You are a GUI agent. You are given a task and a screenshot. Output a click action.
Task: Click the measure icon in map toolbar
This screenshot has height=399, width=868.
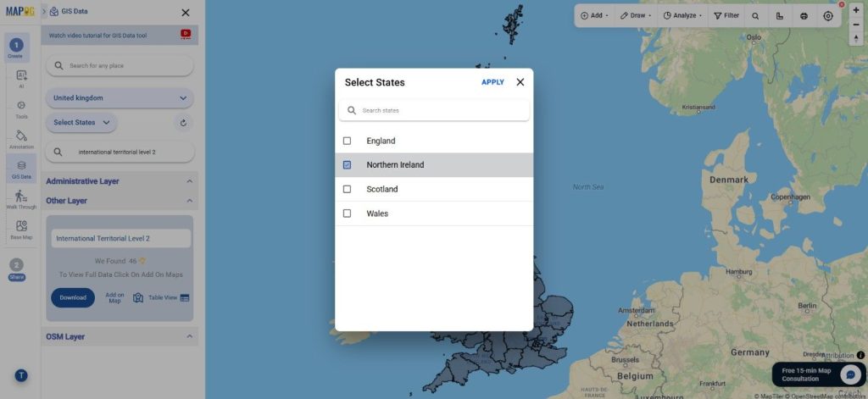point(780,16)
